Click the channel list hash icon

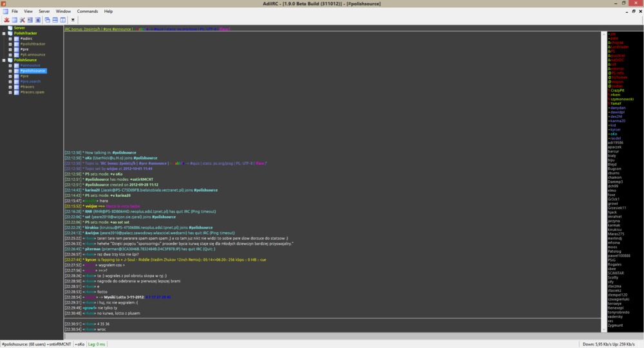pos(38,20)
